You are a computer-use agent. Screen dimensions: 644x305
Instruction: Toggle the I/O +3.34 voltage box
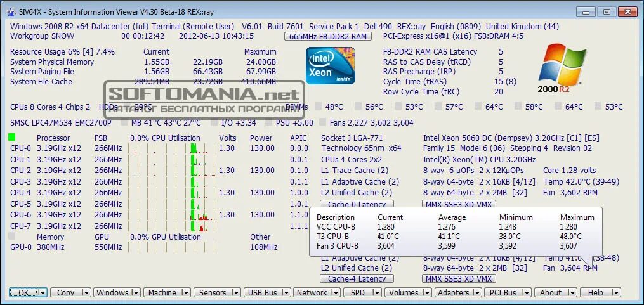click(214, 122)
